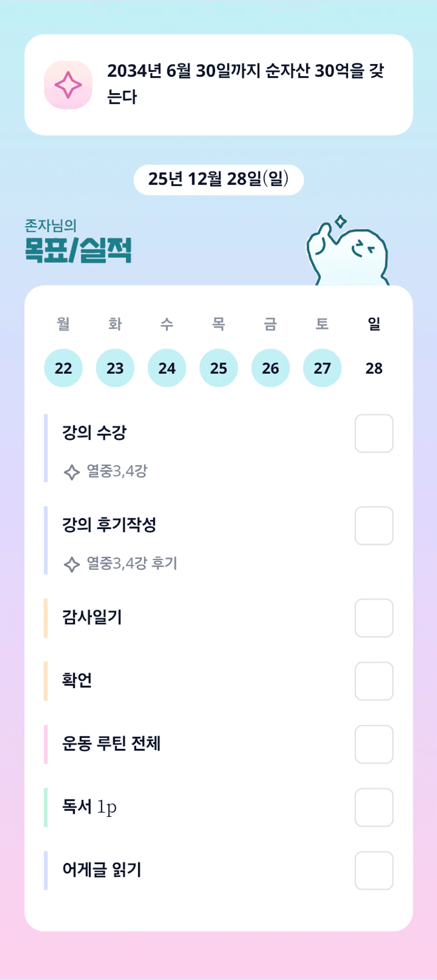This screenshot has height=980, width=437.
Task: Tick the 감사일기 checkbox
Action: tap(374, 618)
